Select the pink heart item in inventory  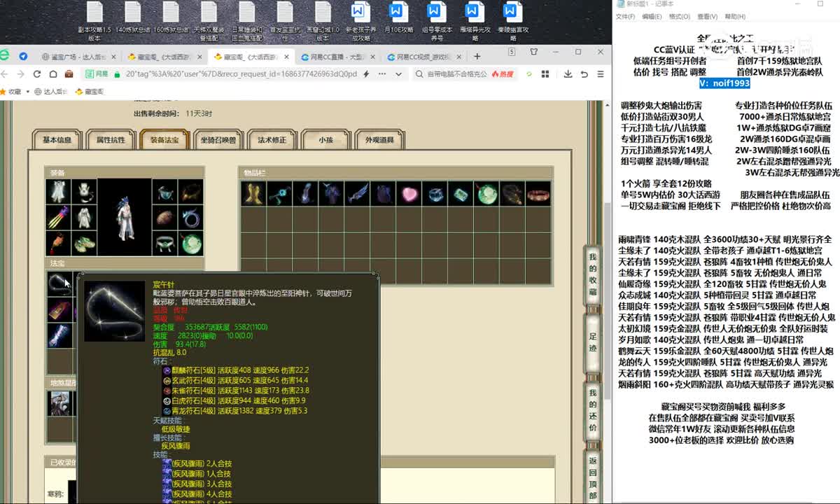[409, 194]
